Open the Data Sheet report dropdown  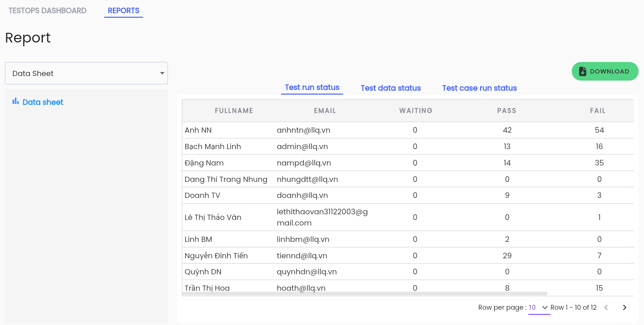86,73
